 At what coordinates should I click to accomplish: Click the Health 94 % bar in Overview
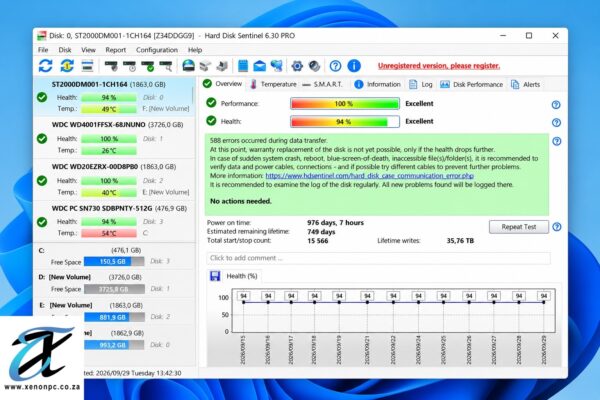[x=345, y=122]
